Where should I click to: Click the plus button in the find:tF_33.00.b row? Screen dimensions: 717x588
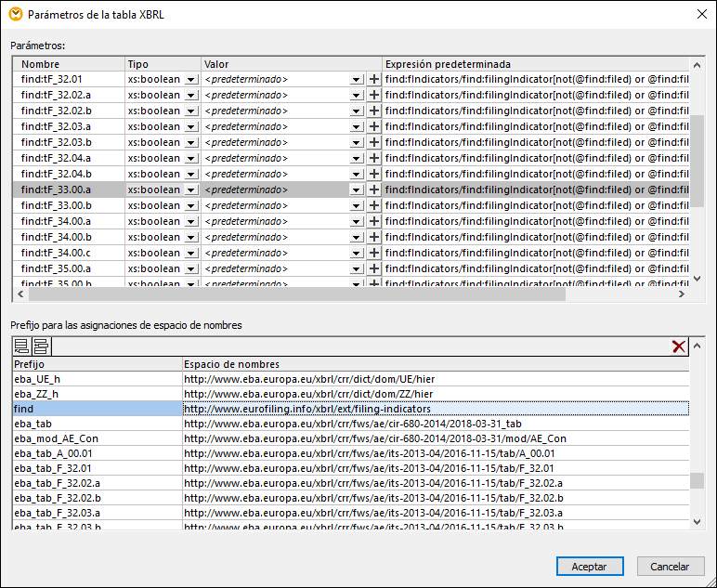tap(374, 205)
